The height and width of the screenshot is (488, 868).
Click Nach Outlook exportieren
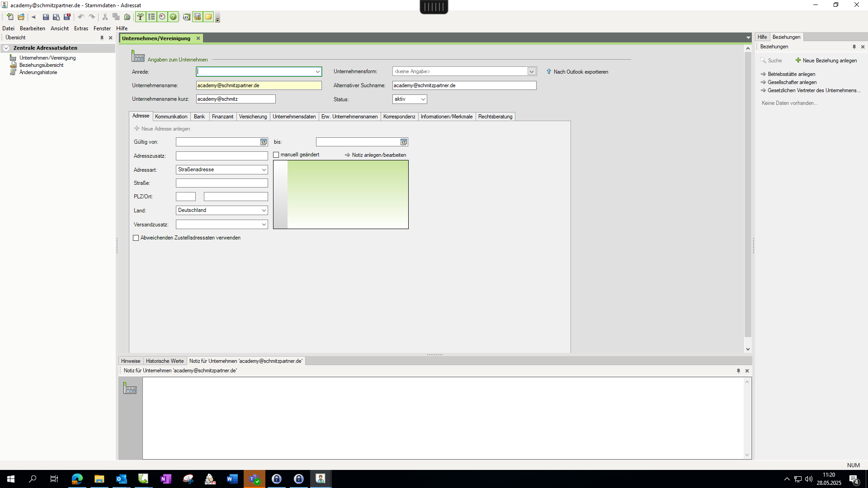tap(580, 72)
